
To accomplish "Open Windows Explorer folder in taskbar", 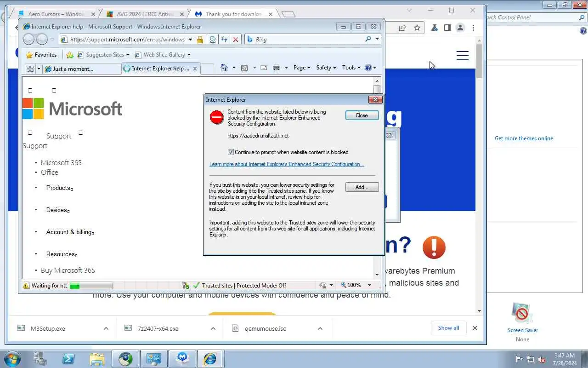I will click(x=97, y=359).
